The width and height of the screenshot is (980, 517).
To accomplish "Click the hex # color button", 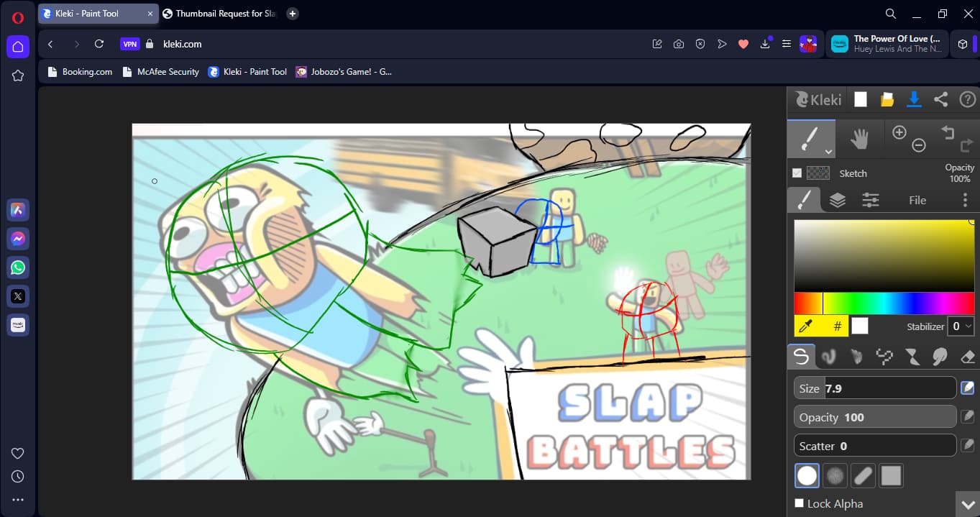I will tap(837, 326).
